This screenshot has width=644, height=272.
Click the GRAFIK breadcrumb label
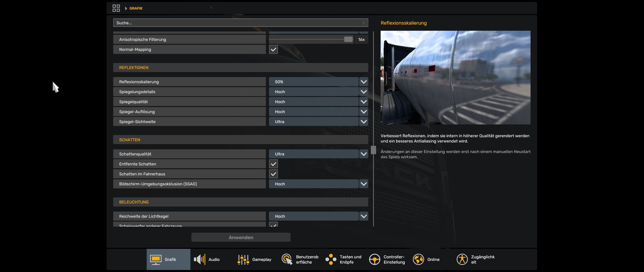[136, 8]
